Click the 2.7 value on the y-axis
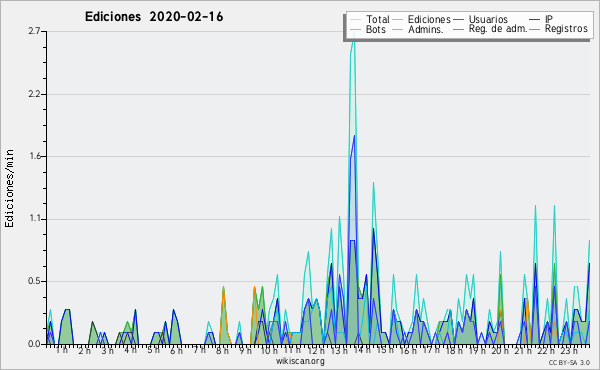Viewport: 600px width, 370px height. pyautogui.click(x=34, y=31)
